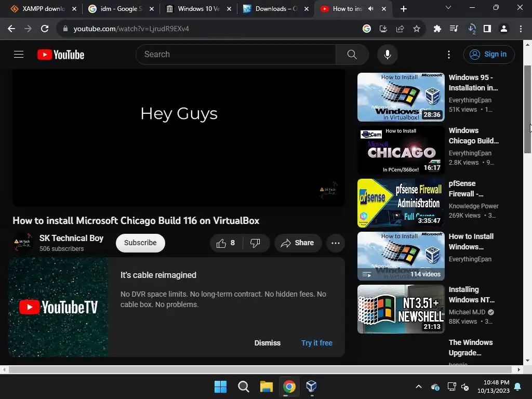Dismiss the YouTube TV ad

click(x=268, y=343)
